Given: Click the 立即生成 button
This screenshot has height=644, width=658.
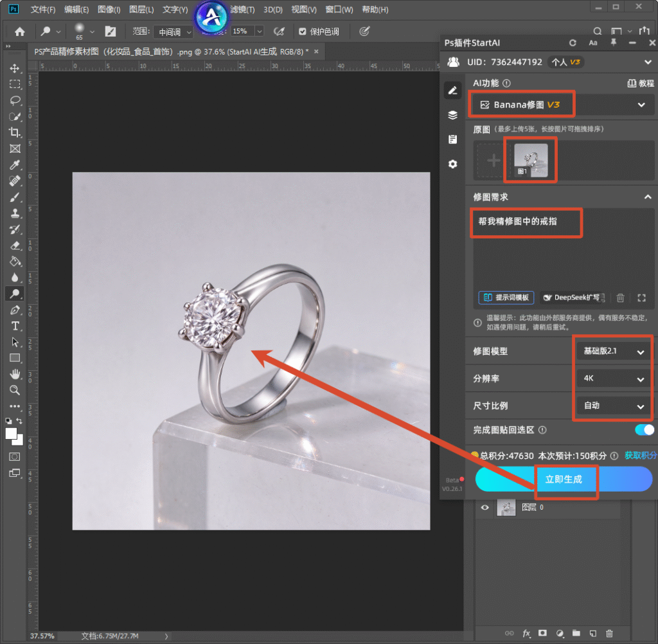Looking at the screenshot, I should (x=564, y=479).
